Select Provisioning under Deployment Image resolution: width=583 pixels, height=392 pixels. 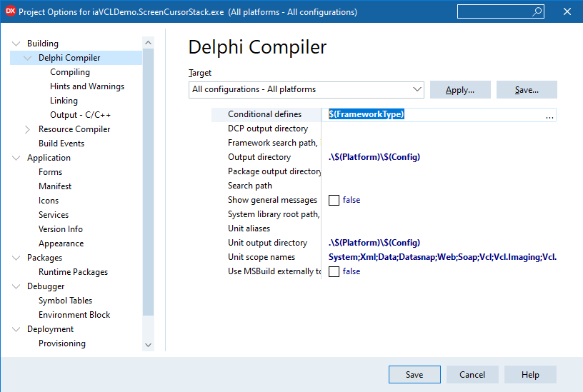62,343
